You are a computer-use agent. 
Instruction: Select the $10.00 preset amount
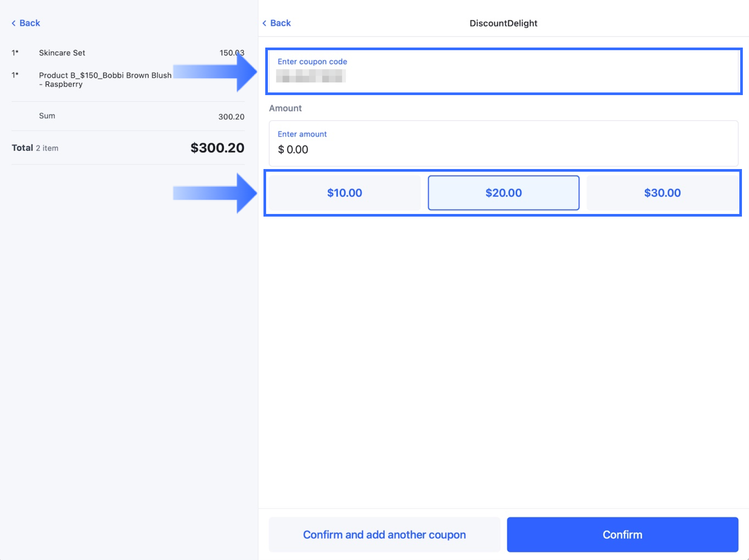coord(344,192)
